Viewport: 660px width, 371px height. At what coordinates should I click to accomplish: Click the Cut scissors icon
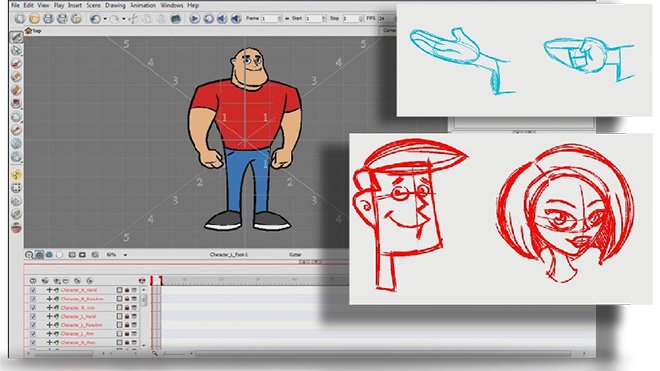point(133,19)
